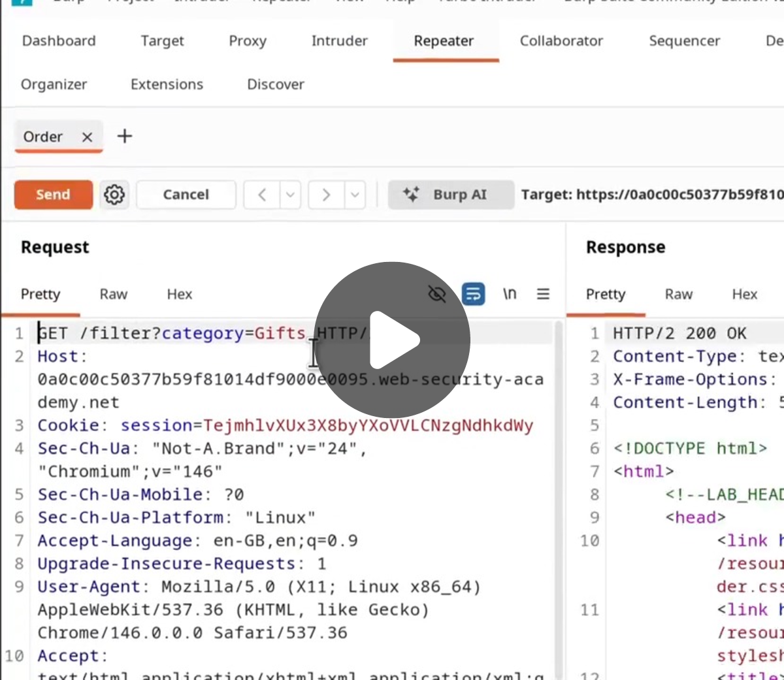The image size is (784, 680).
Task: Click the User-Agent header line
Action: 259,609
